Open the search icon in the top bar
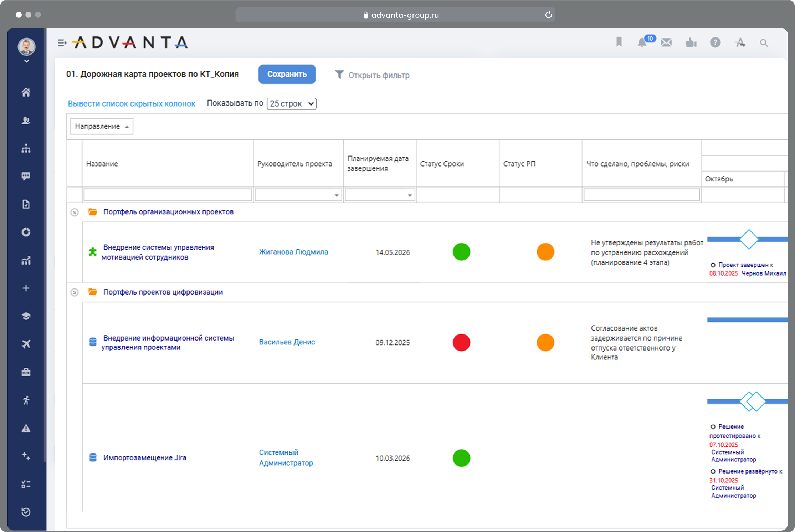795x532 pixels. pyautogui.click(x=764, y=42)
